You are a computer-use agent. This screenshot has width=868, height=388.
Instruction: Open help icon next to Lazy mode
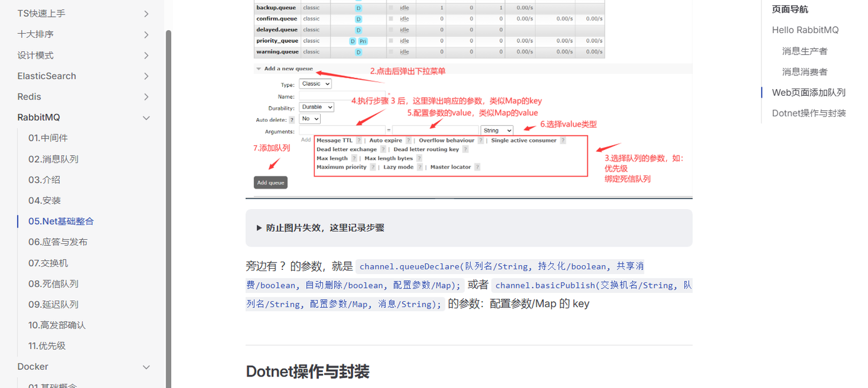[x=419, y=167]
